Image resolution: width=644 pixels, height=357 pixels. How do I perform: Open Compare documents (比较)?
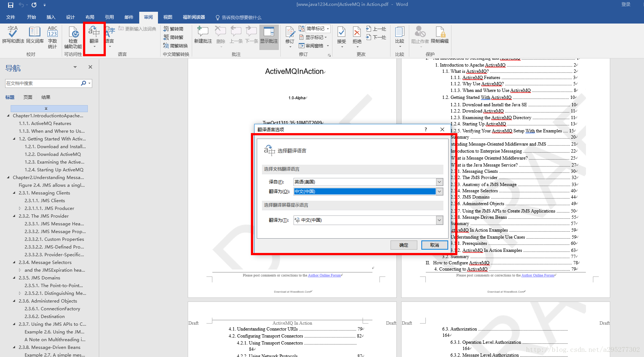point(400,37)
